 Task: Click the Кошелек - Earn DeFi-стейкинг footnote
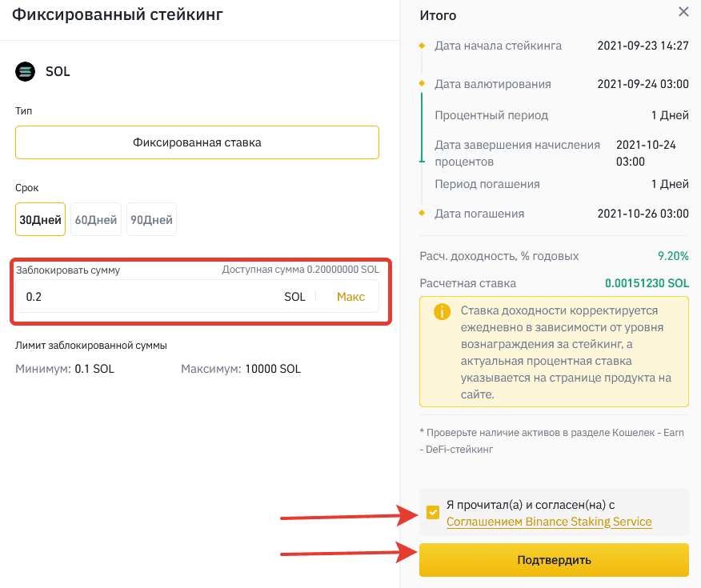click(x=551, y=441)
